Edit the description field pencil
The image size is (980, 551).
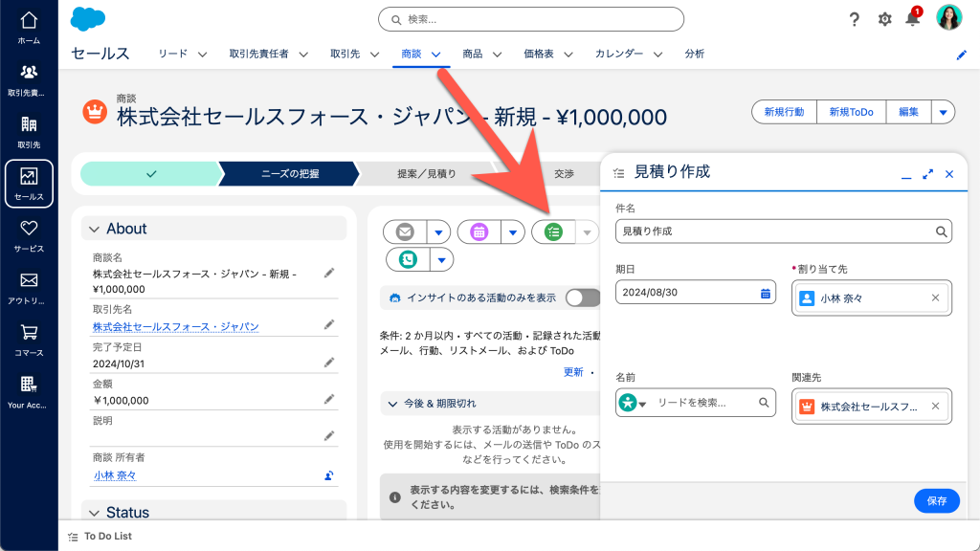pyautogui.click(x=329, y=436)
